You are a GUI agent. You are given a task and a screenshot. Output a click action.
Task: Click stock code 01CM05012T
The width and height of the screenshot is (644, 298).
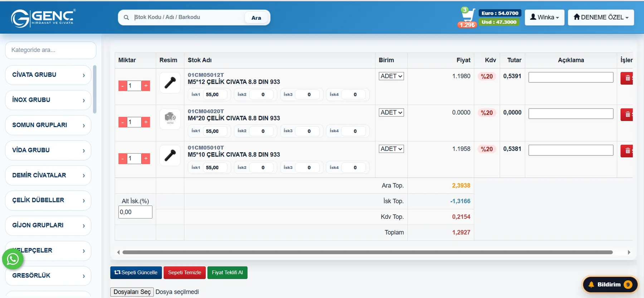(x=206, y=75)
